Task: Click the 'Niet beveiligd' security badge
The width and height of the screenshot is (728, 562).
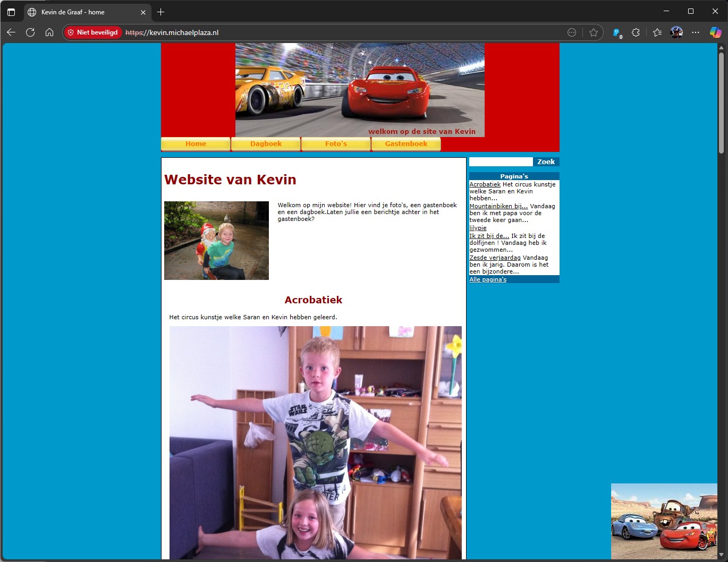Action: 93,32
